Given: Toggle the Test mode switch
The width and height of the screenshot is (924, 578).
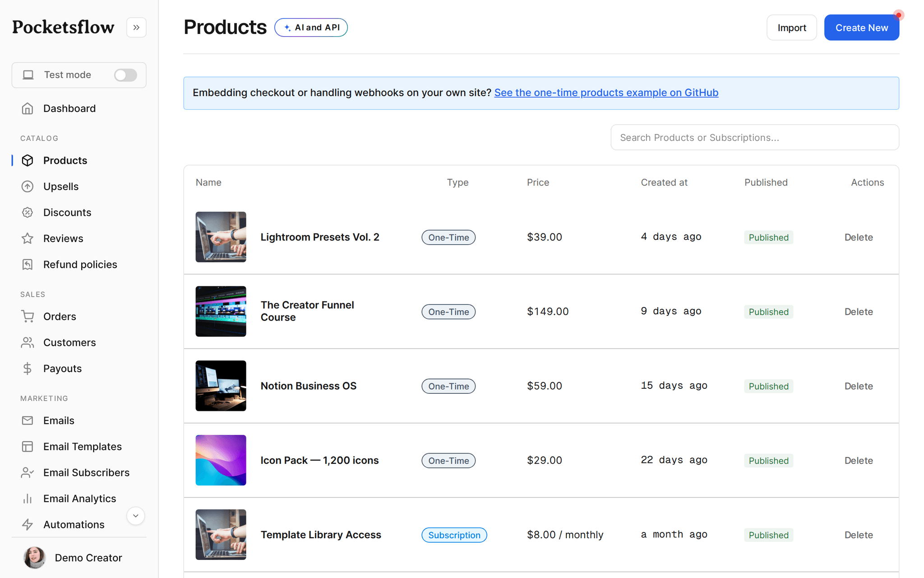Looking at the screenshot, I should 125,75.
